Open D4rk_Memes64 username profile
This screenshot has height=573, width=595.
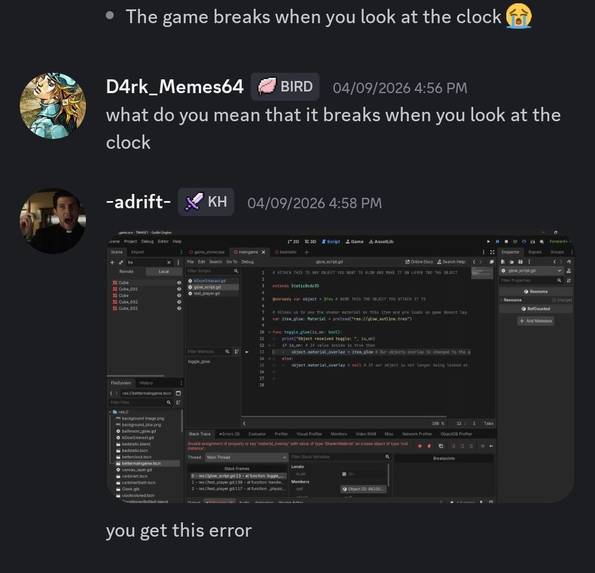coord(175,87)
